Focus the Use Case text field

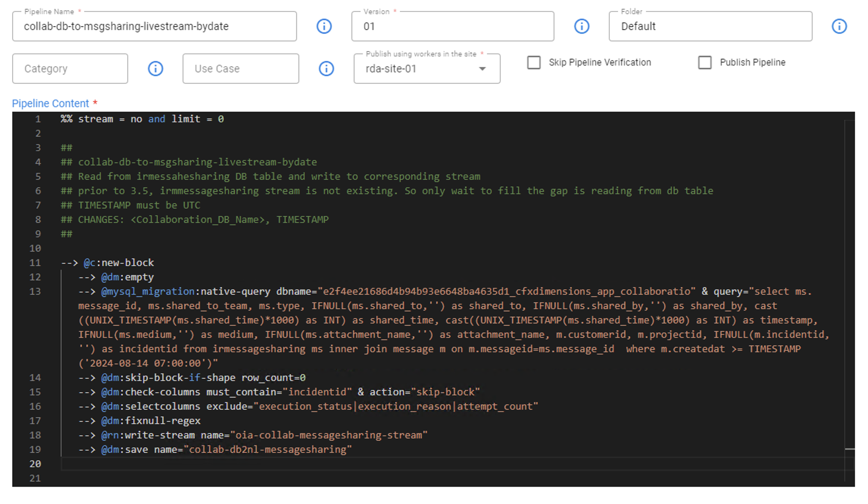[240, 69]
